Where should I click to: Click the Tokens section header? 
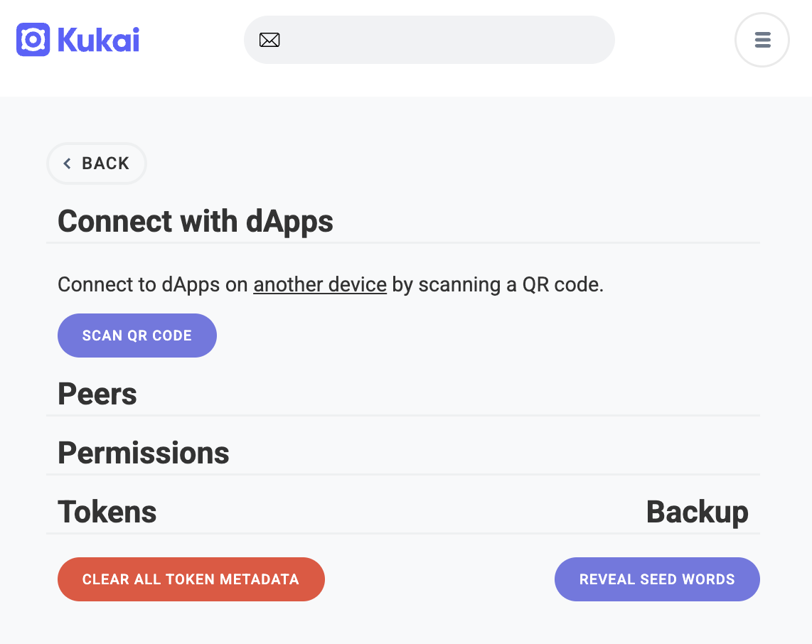(106, 511)
